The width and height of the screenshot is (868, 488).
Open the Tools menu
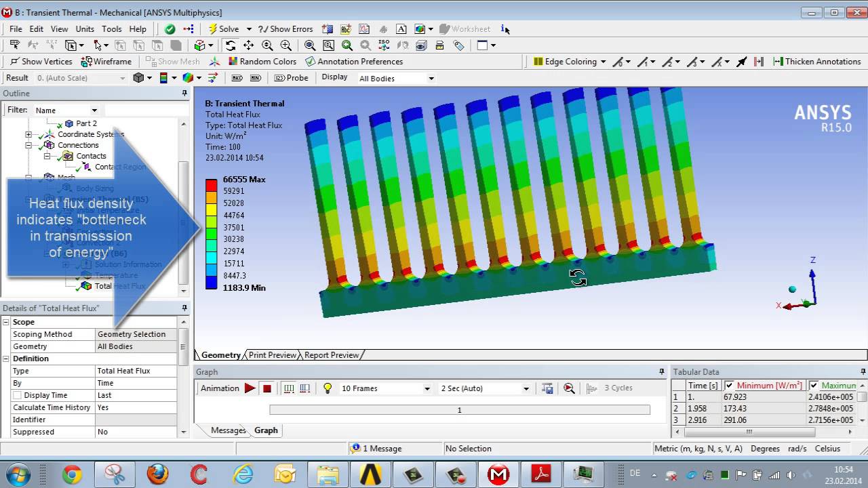point(112,29)
